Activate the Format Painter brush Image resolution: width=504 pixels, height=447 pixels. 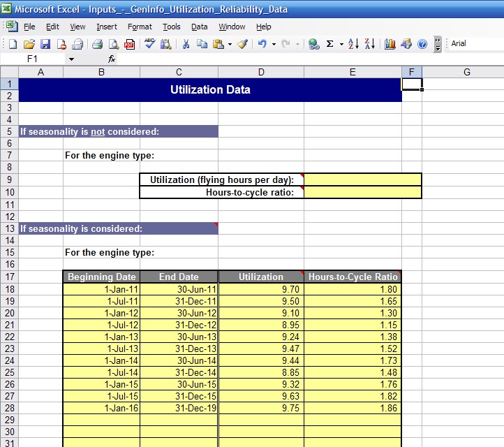[242, 44]
